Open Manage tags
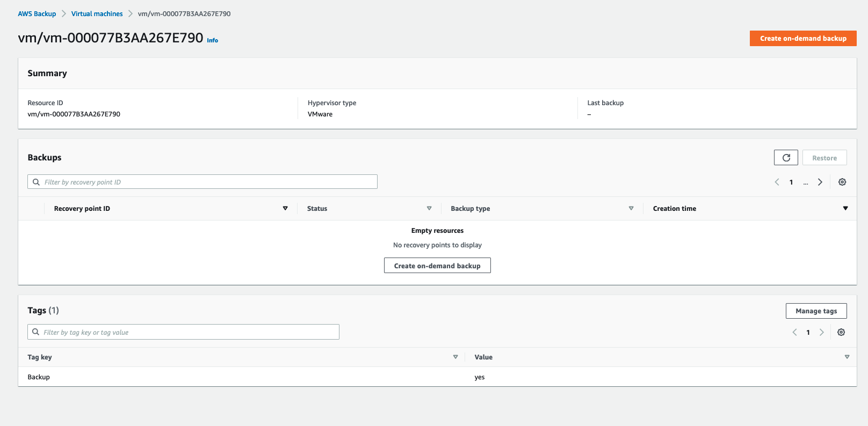 816,311
